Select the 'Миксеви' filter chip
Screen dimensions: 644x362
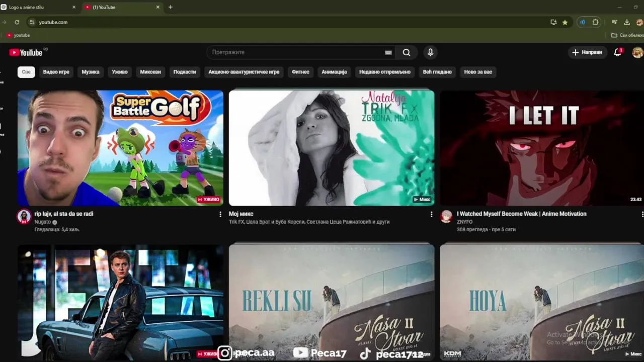coord(150,72)
